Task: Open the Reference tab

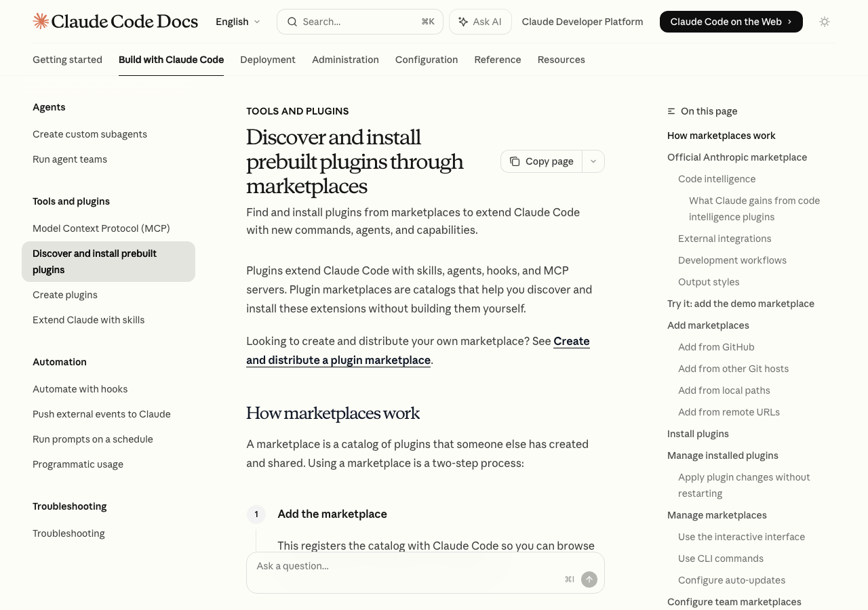Action: point(497,60)
